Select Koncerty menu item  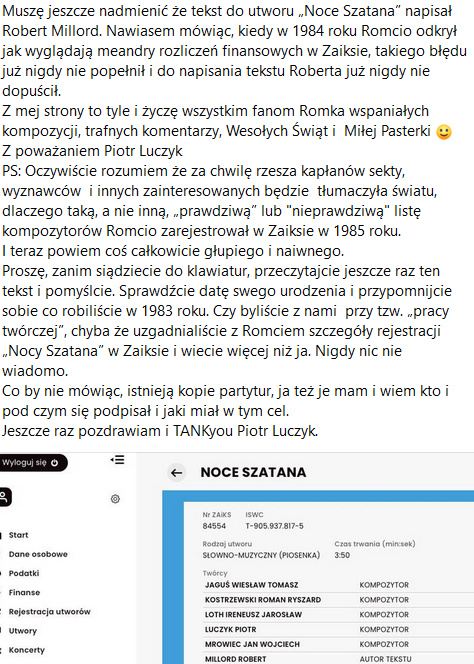coord(27,650)
